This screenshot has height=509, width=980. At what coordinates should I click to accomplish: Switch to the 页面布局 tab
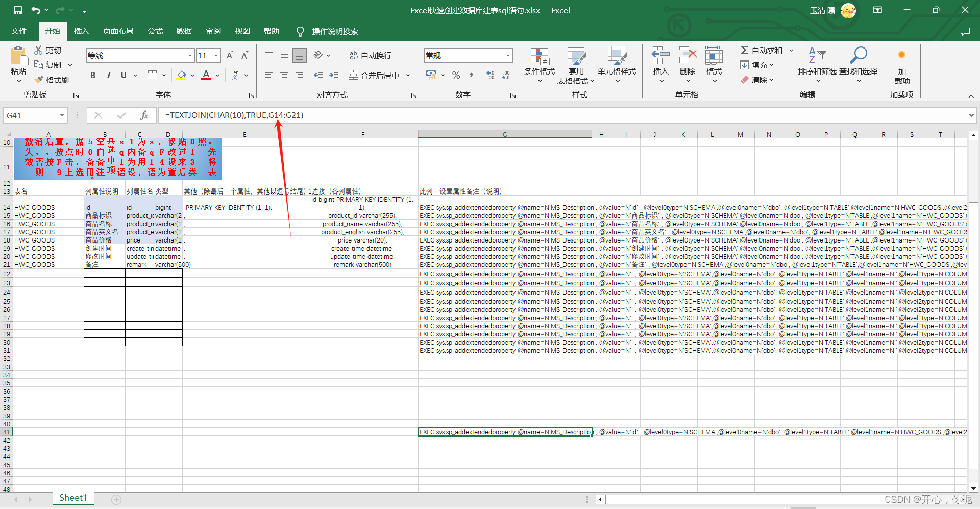118,31
